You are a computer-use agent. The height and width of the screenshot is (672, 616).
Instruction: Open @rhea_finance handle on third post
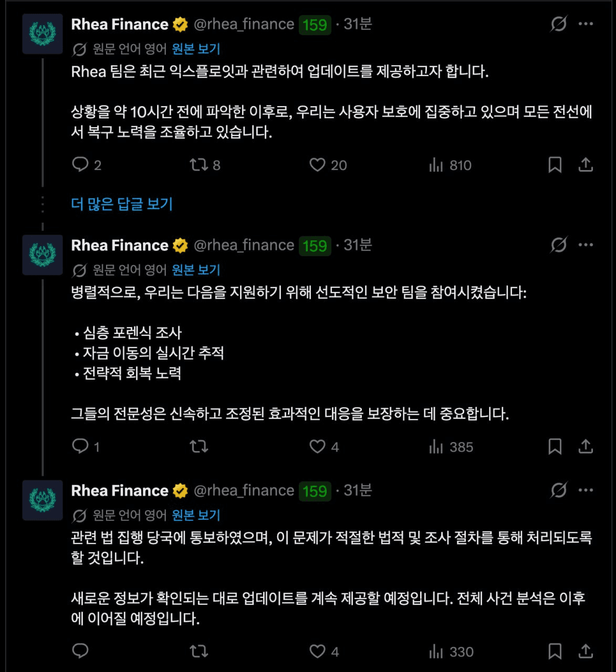tap(244, 490)
